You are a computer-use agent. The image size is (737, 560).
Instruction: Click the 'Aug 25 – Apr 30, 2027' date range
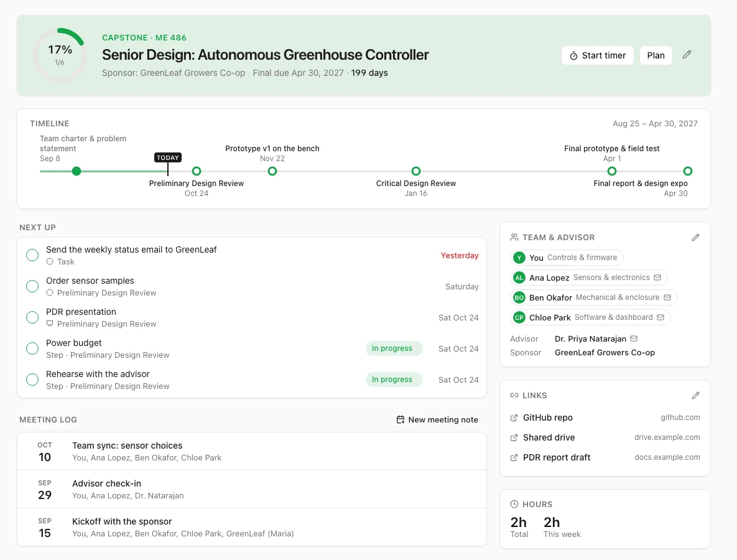(x=656, y=124)
